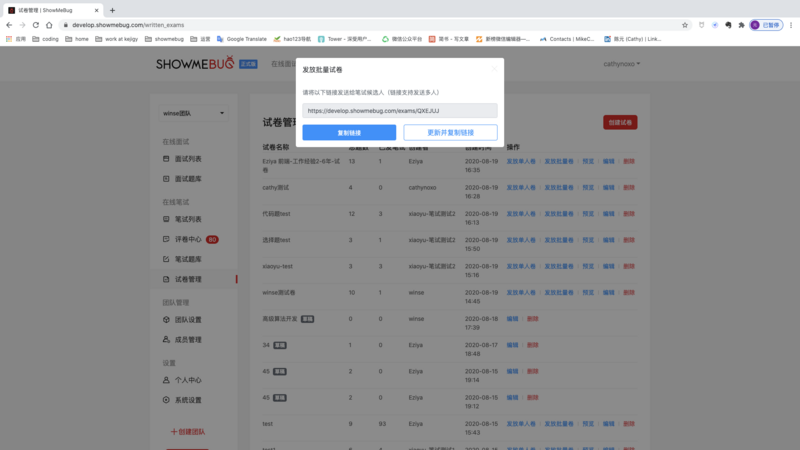Open 成员管理 in the sidebar
The height and width of the screenshot is (450, 800).
188,340
